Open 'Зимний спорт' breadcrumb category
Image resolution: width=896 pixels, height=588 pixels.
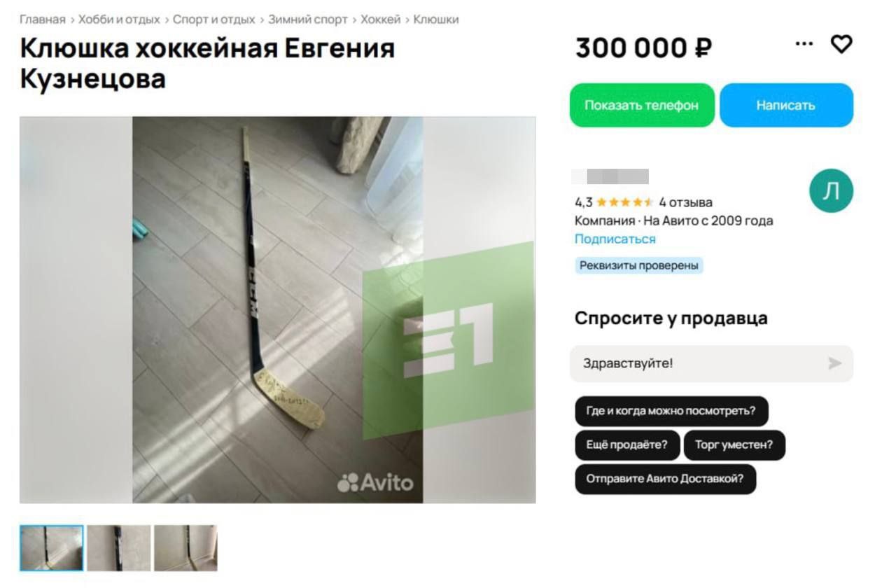(308, 20)
